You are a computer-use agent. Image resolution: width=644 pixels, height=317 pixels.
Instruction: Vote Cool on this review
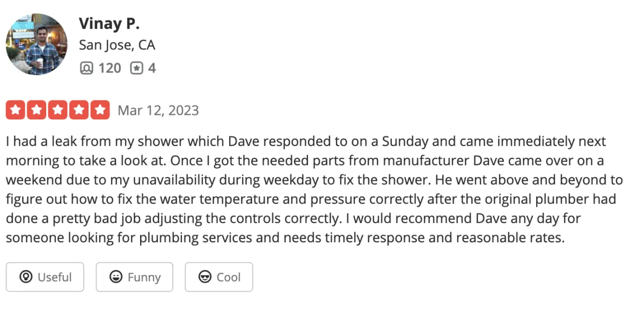point(219,277)
